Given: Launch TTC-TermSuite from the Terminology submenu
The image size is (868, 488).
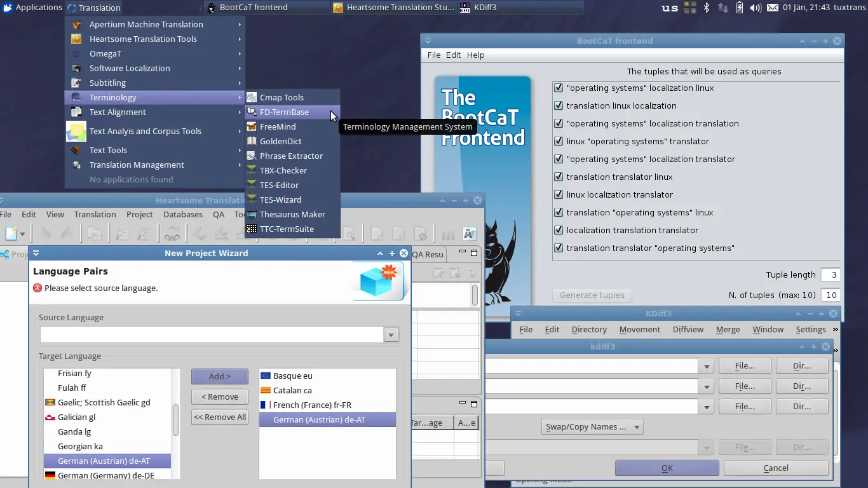Looking at the screenshot, I should 292,229.
